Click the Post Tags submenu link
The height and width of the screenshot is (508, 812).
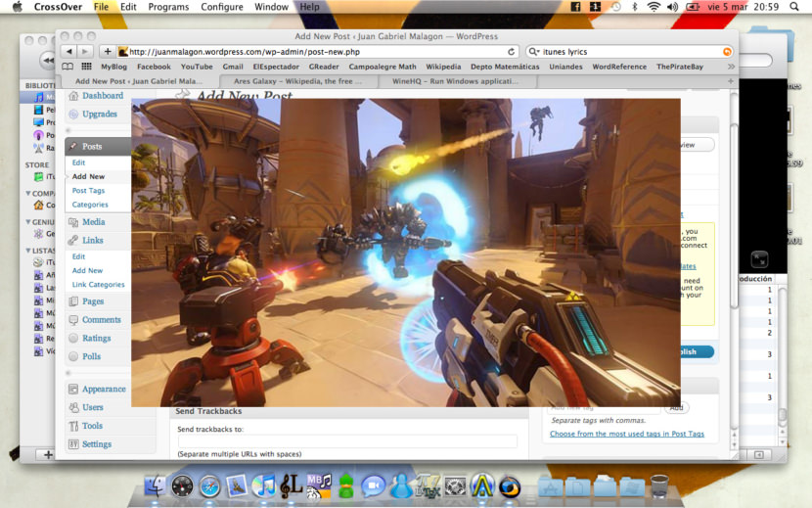point(88,191)
